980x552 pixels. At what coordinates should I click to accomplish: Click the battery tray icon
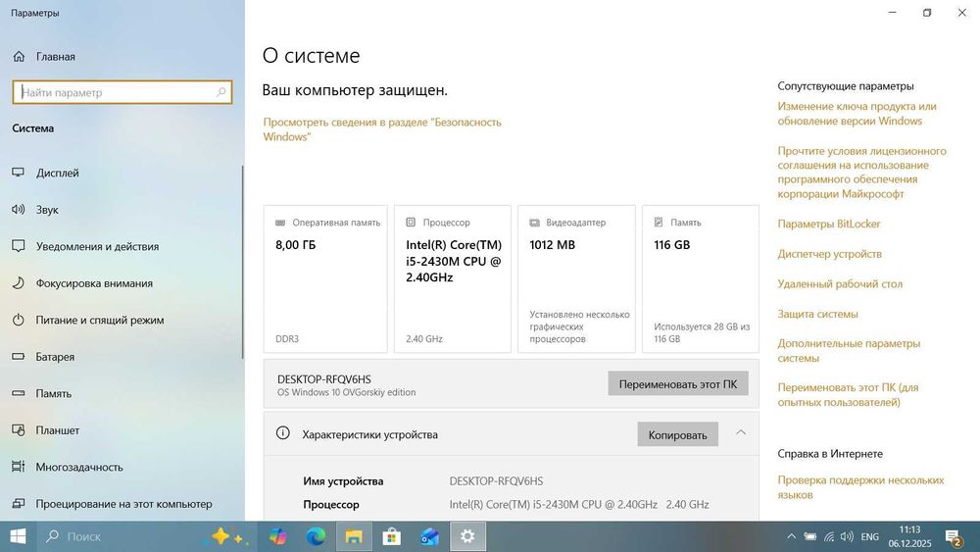click(810, 536)
